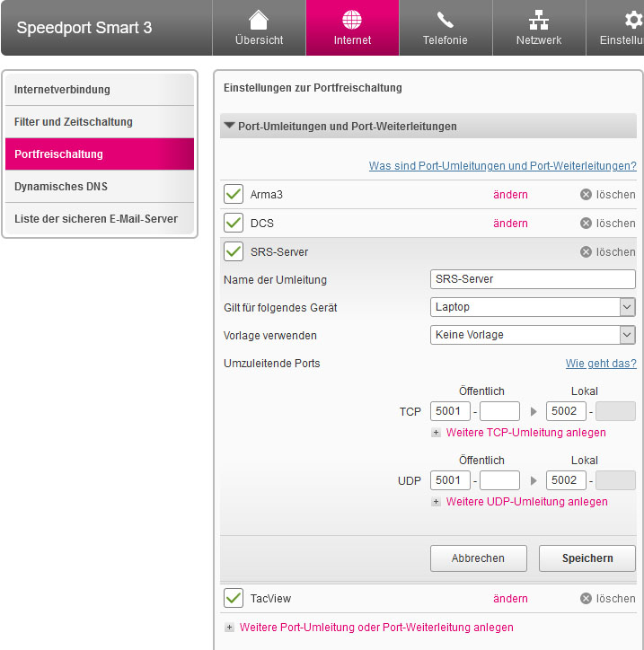Open the Wie geht das? link
Image resolution: width=644 pixels, height=650 pixels.
click(x=601, y=364)
